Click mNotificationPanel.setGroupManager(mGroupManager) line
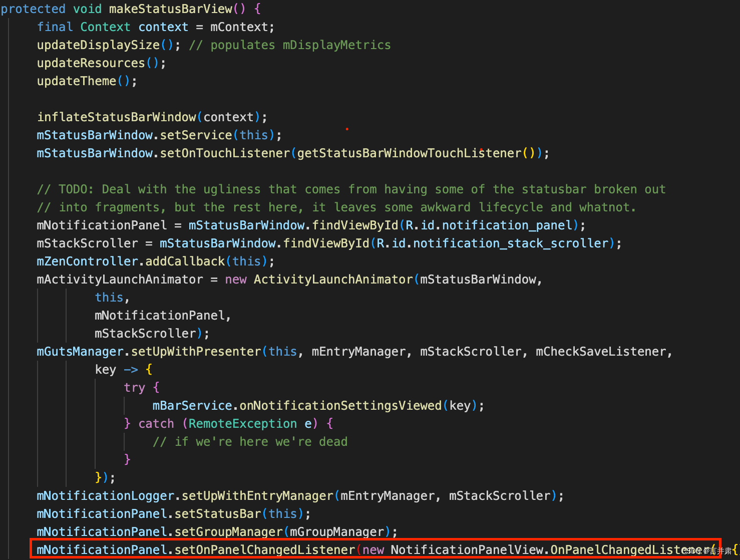Image resolution: width=740 pixels, height=560 pixels. click(x=217, y=532)
